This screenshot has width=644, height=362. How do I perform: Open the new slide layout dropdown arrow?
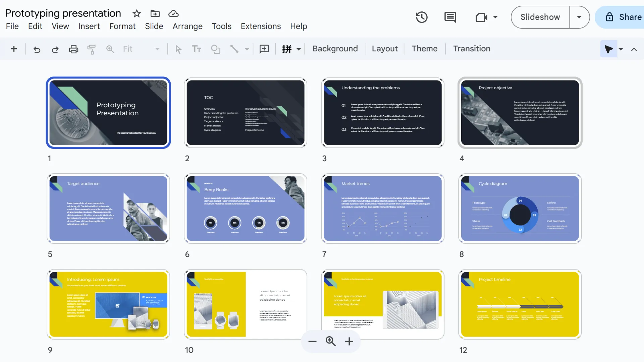point(299,49)
